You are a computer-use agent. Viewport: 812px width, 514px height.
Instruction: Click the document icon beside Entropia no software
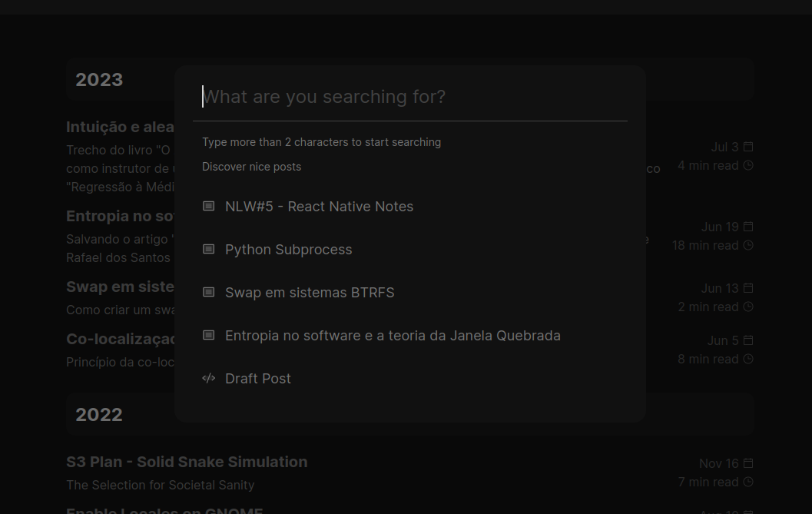[208, 336]
